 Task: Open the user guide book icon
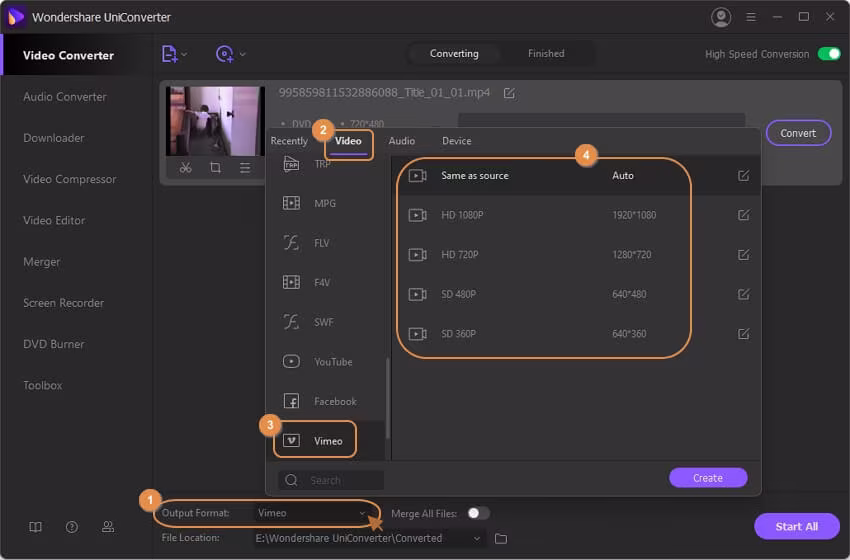(x=35, y=527)
